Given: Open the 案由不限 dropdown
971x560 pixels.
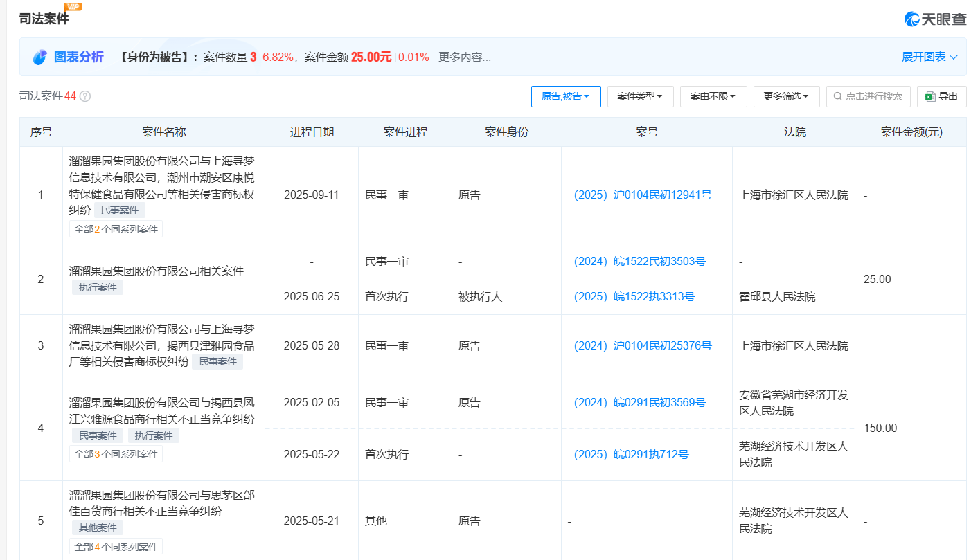Looking at the screenshot, I should point(713,96).
